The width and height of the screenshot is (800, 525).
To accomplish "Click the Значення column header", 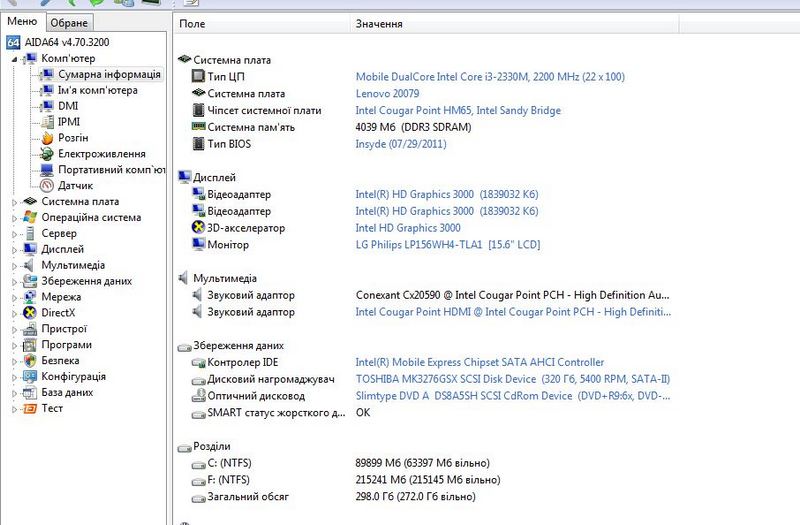I will 379,22.
